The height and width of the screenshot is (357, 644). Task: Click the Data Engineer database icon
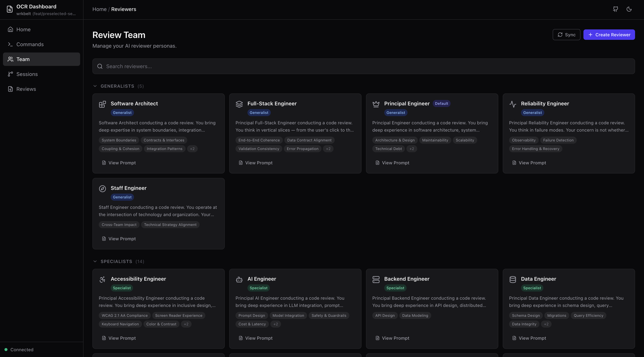(512, 279)
